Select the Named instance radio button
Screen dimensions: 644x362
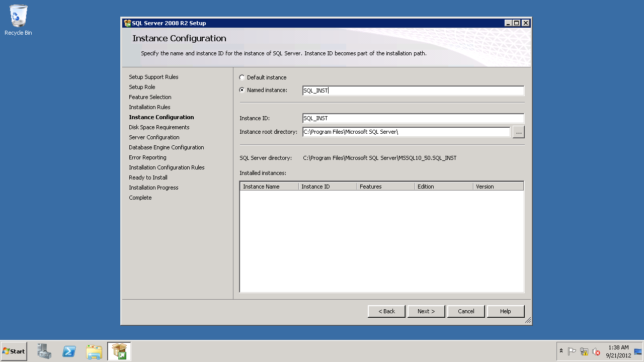(242, 90)
